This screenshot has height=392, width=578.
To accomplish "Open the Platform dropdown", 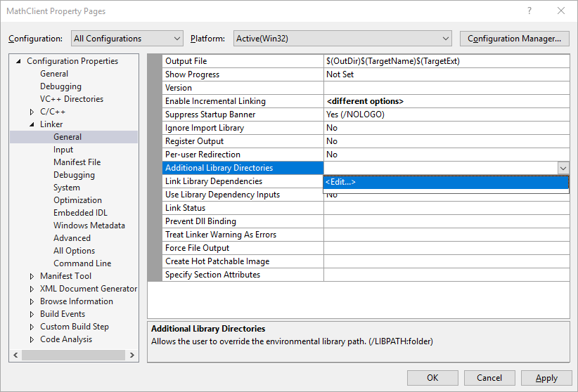I will [x=342, y=39].
